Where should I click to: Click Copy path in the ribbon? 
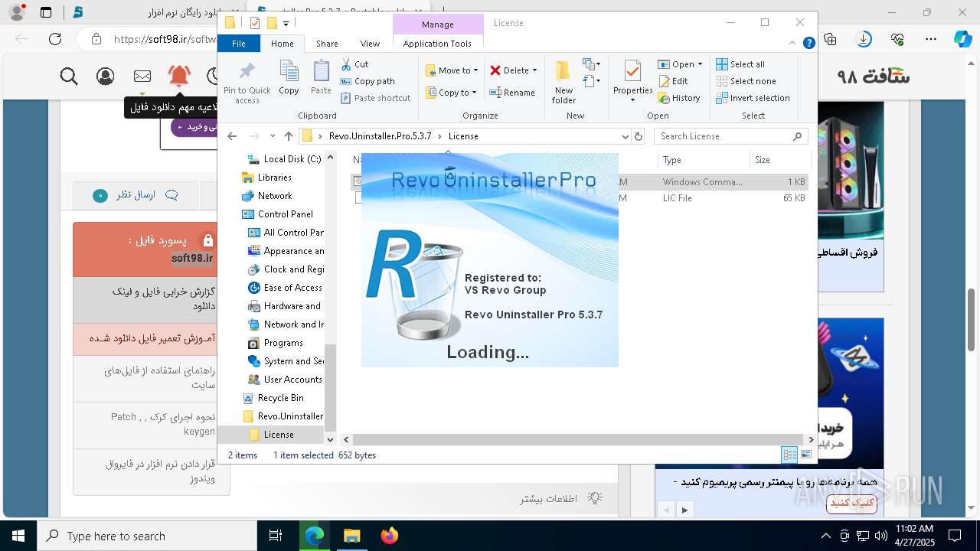pos(367,81)
